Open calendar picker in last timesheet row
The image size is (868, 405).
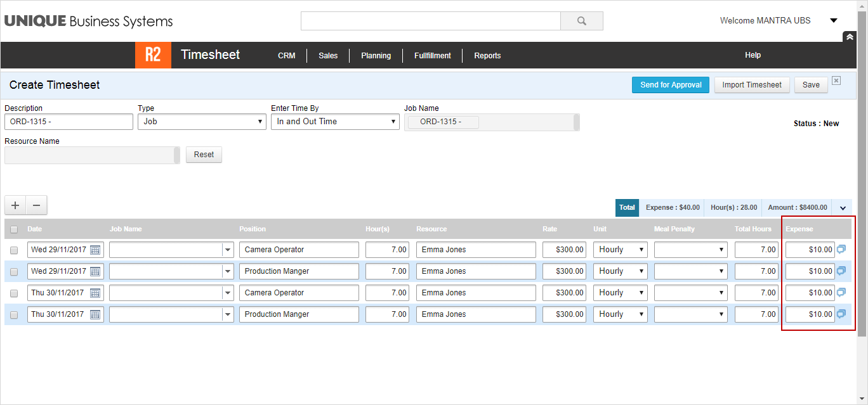click(x=95, y=314)
